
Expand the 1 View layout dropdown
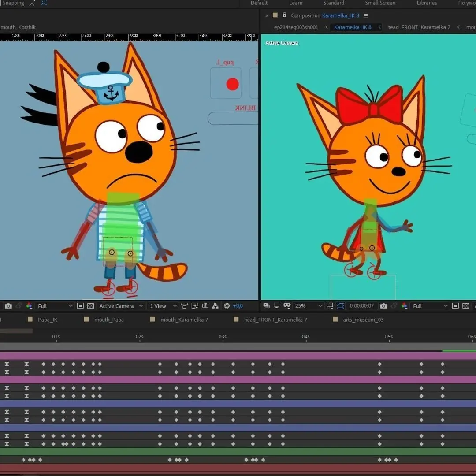click(163, 306)
